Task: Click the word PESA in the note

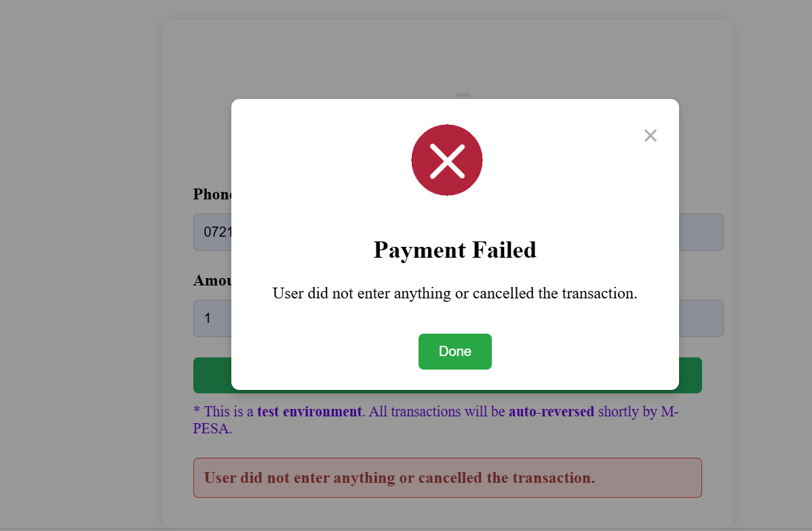Action: [210, 429]
